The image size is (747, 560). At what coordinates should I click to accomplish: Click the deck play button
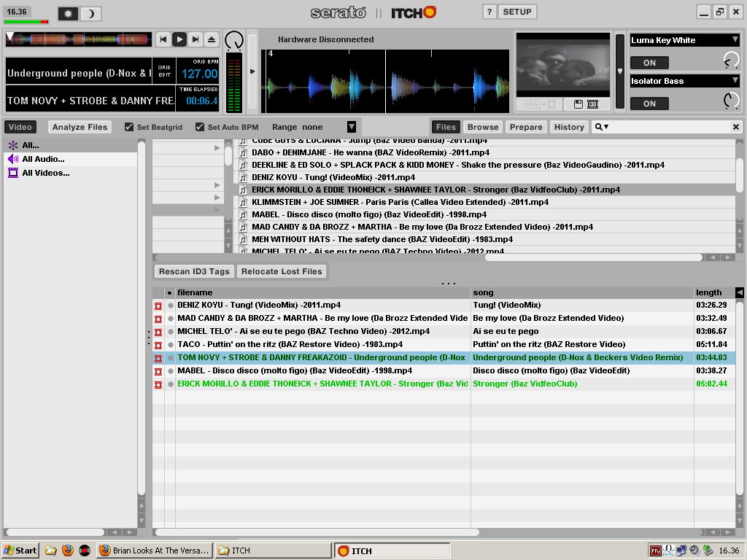pyautogui.click(x=179, y=39)
